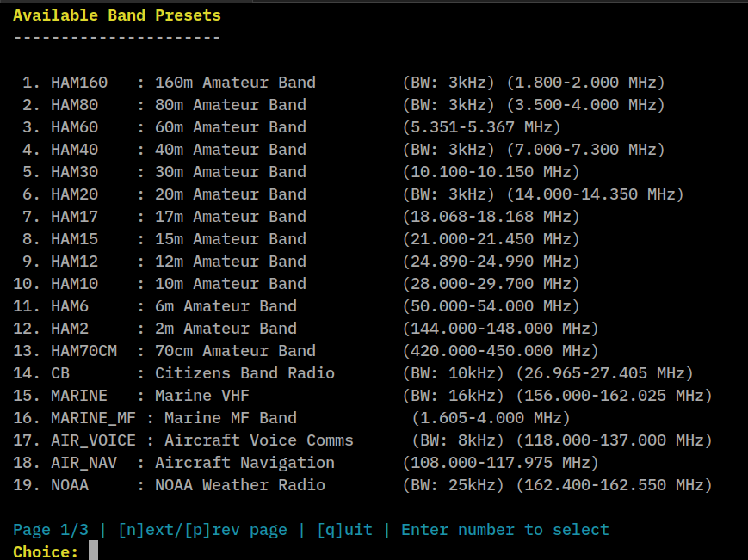Click the '(7.000-7.300 MHz)' frequency range

586,150
